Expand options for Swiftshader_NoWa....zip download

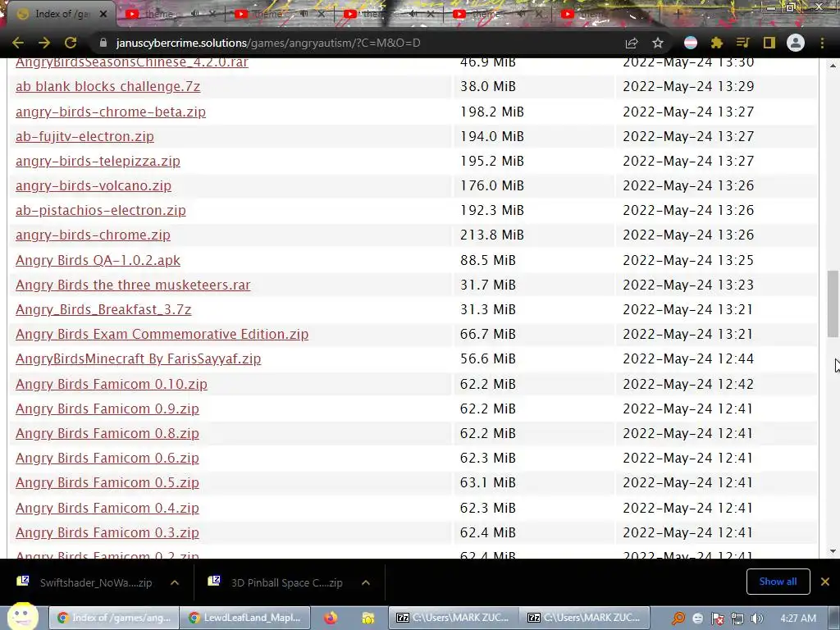175,582
